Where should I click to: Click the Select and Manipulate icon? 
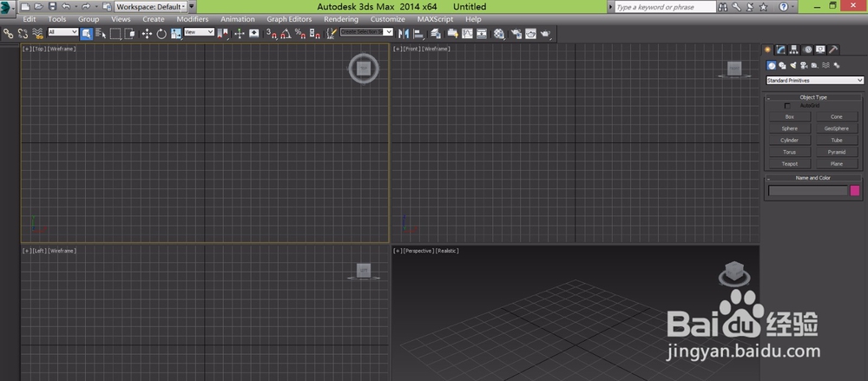pos(240,34)
